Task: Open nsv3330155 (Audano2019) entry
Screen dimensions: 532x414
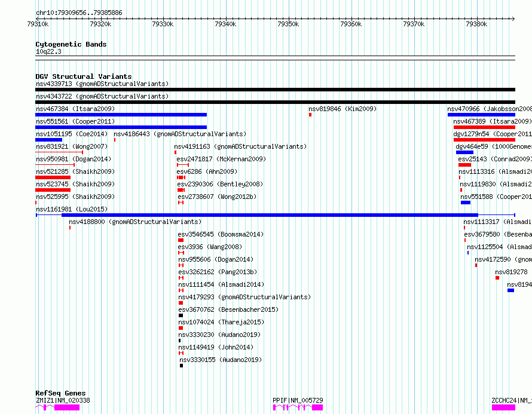Action: pos(221,360)
